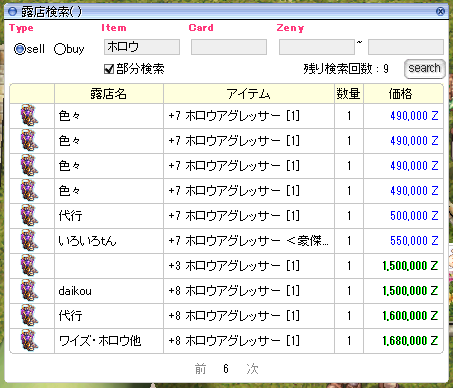Toggle the 部分検索 checkbox

(109, 69)
